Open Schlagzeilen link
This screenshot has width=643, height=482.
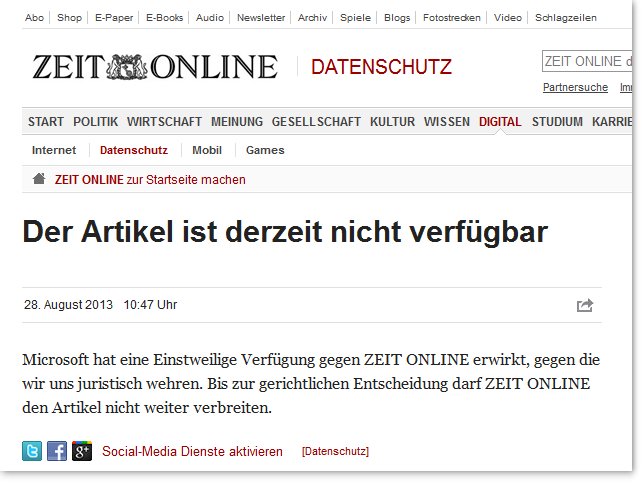565,18
